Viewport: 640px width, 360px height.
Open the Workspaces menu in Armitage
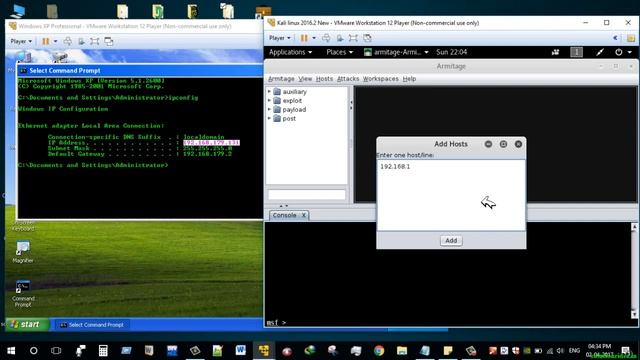tap(380, 79)
